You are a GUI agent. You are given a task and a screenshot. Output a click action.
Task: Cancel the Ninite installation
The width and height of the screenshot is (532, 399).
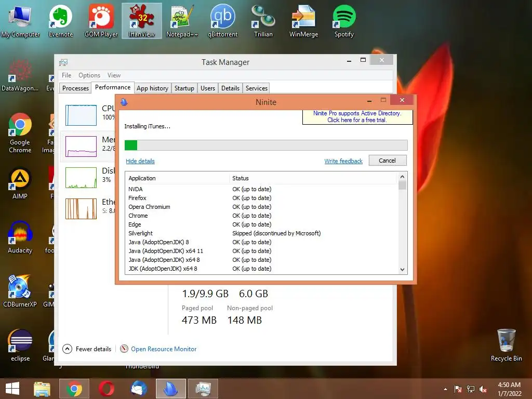point(388,161)
